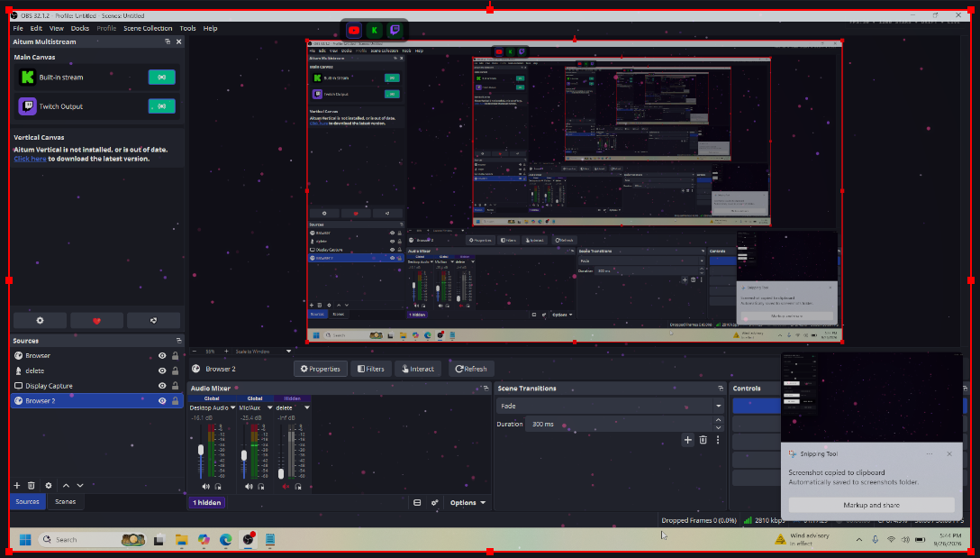Click the Interact button

tap(418, 369)
